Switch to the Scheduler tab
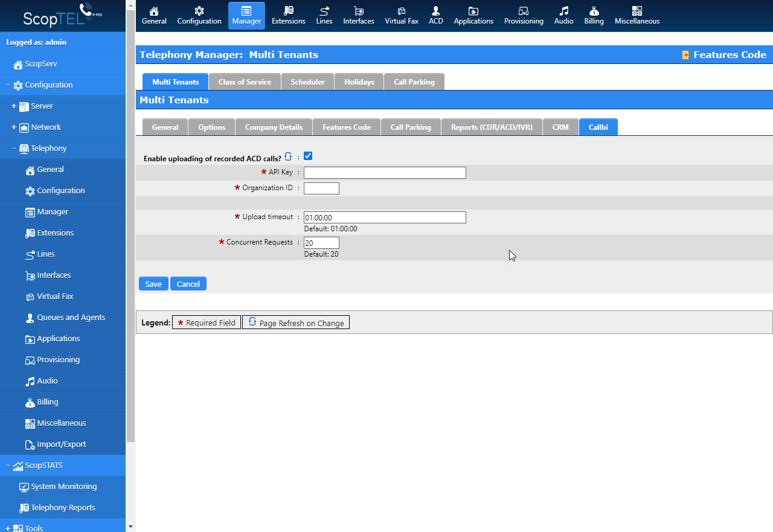Viewport: 773px width, 532px height. [307, 82]
